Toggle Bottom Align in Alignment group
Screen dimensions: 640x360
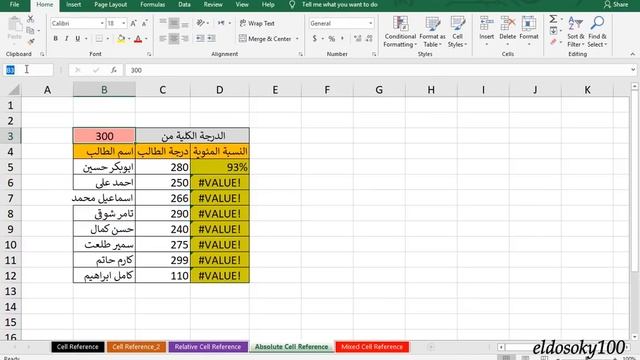[185, 23]
